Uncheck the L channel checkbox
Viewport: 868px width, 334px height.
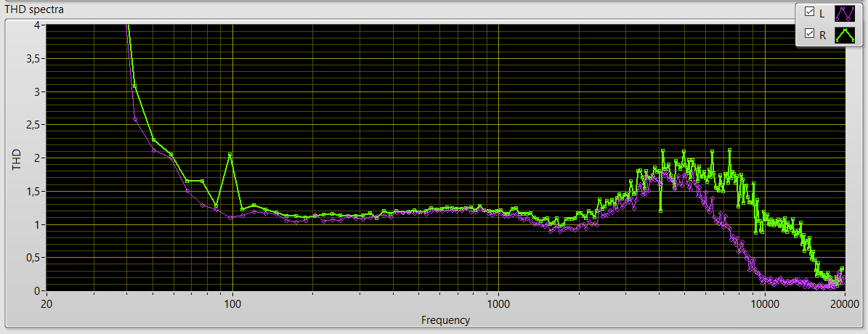point(809,12)
